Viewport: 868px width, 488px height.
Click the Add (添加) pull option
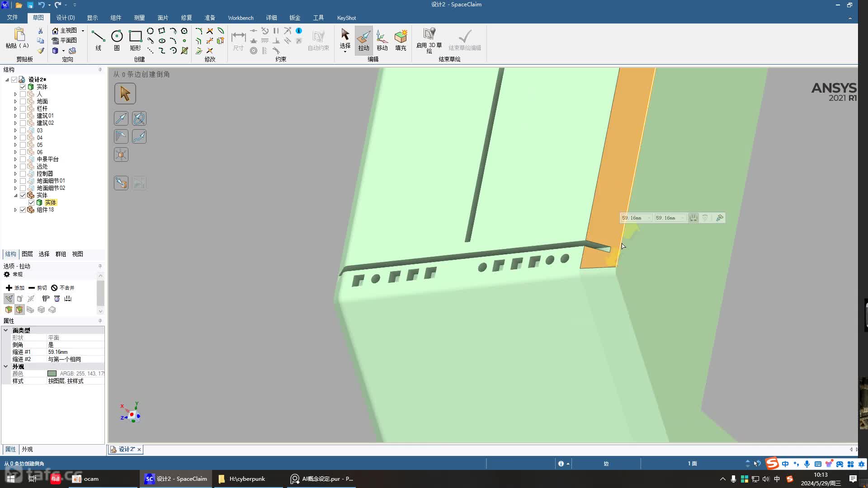click(x=15, y=287)
